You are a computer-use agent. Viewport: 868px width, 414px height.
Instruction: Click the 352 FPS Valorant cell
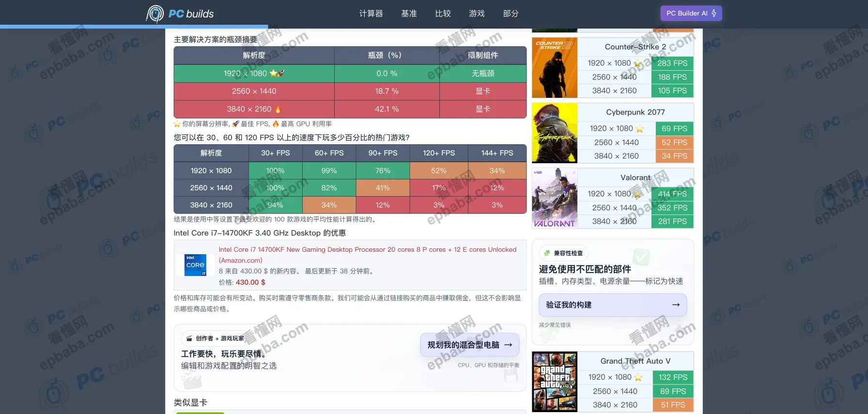(x=672, y=208)
